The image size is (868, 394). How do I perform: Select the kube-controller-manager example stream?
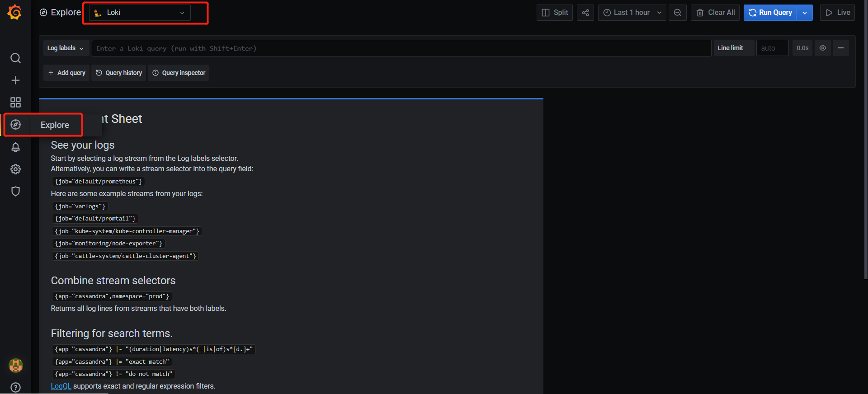tap(127, 231)
